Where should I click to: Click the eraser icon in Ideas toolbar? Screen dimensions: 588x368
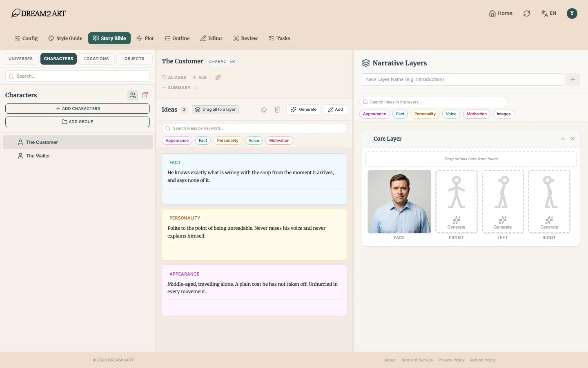click(x=264, y=110)
